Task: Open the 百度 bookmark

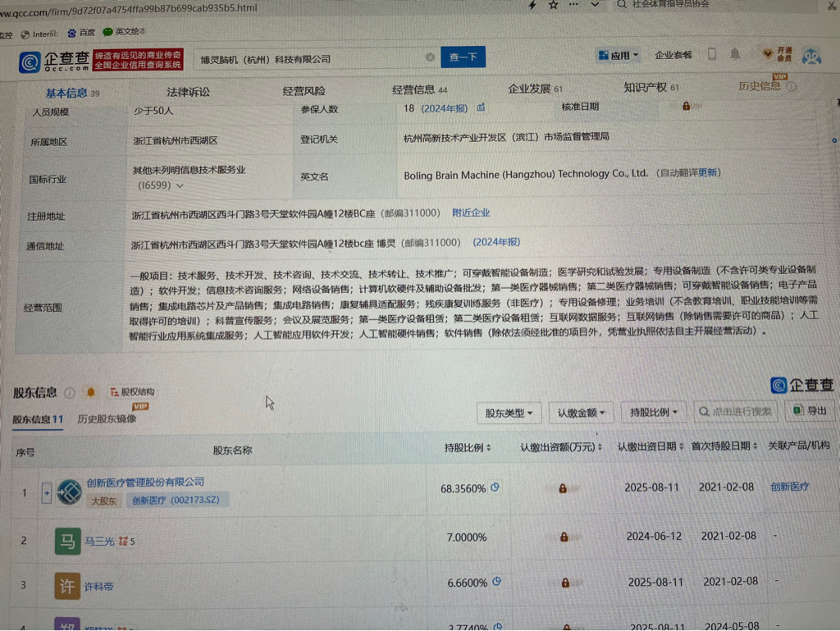Action: pos(81,33)
